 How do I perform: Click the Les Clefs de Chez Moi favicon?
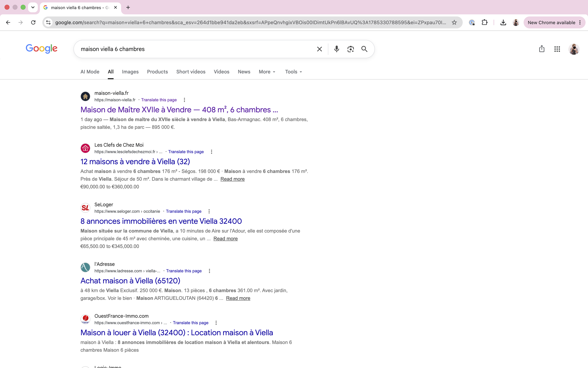[85, 148]
